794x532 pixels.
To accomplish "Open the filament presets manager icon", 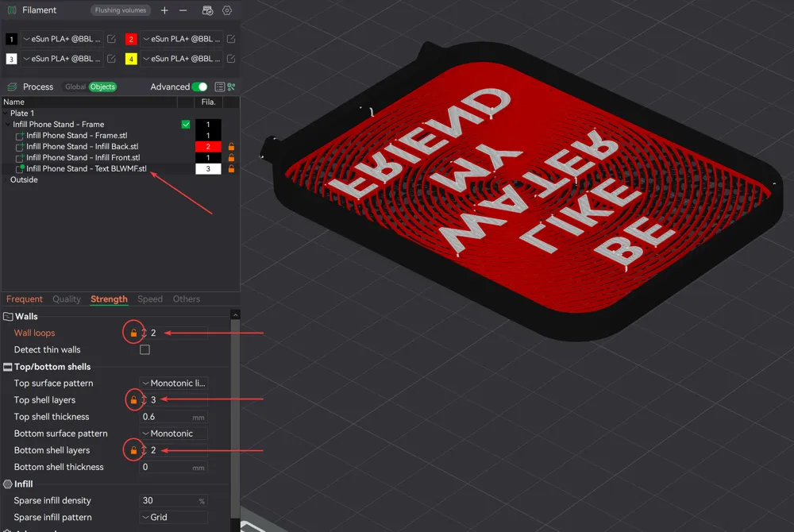I will pyautogui.click(x=207, y=10).
